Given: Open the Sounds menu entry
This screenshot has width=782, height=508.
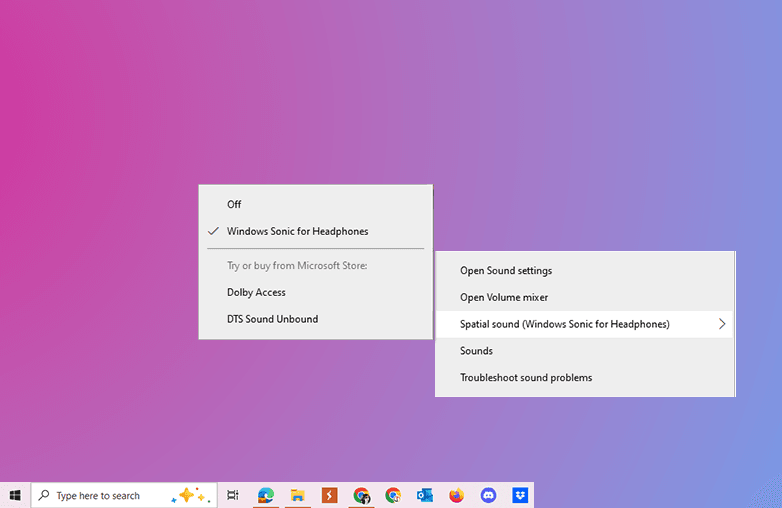Looking at the screenshot, I should coord(585,351).
